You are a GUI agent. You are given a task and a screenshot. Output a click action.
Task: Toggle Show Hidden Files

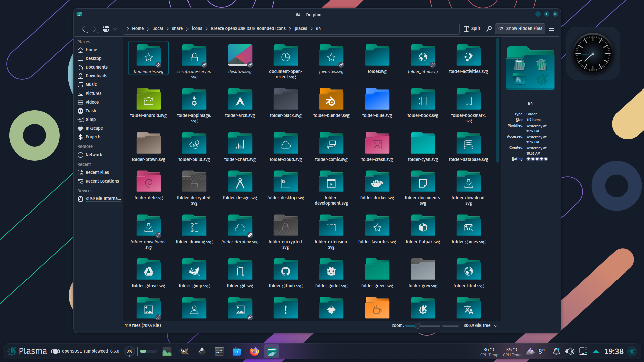[x=520, y=29]
